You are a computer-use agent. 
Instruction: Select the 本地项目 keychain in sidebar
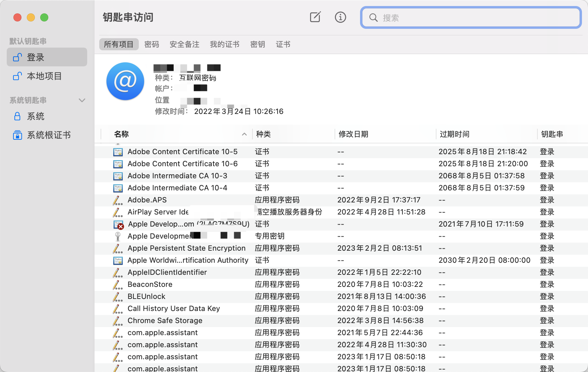pos(47,76)
